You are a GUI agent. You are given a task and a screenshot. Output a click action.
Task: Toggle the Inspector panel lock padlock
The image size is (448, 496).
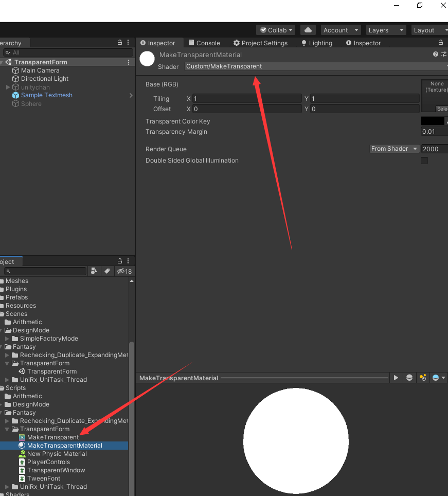[x=441, y=43]
